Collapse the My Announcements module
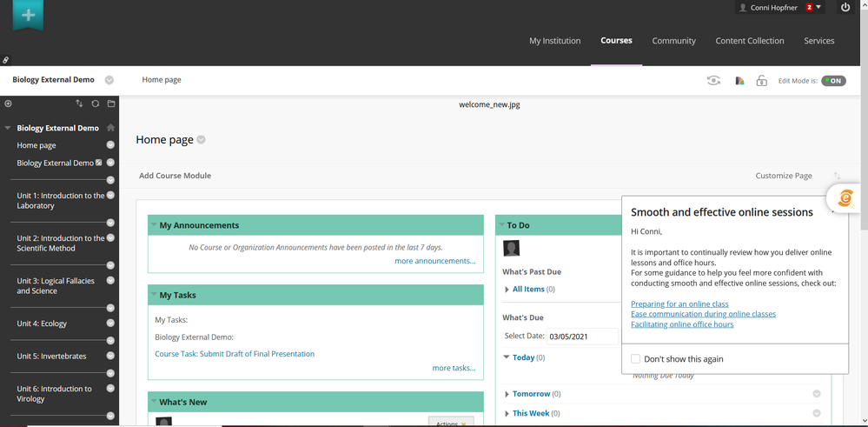 pyautogui.click(x=154, y=225)
